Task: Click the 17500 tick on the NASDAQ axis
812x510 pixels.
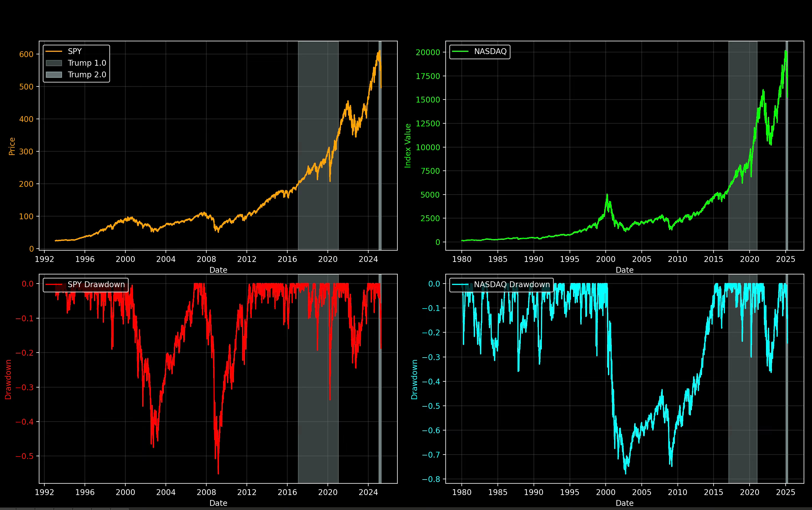Action: point(428,76)
